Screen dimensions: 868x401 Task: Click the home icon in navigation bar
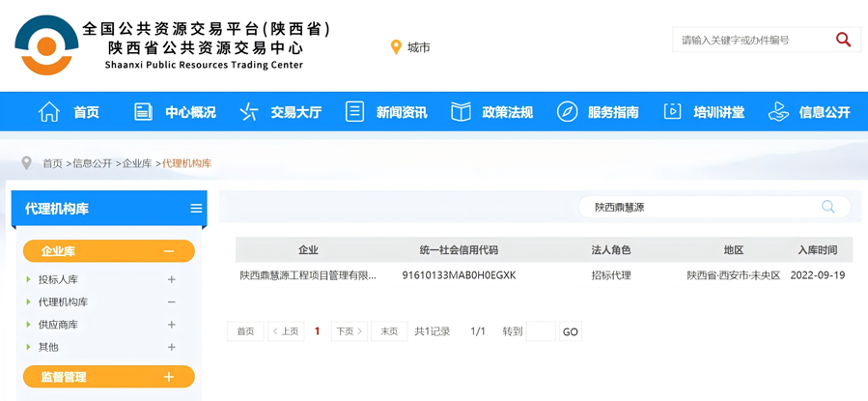pos(49,112)
